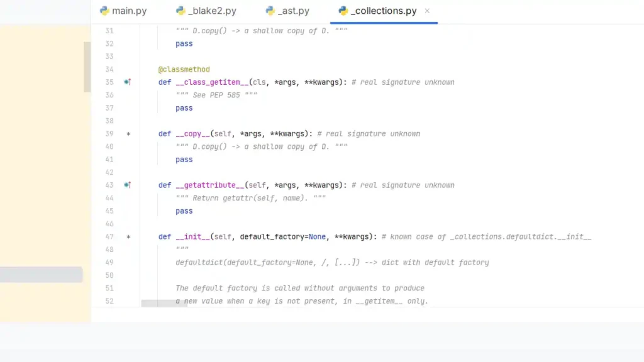644x362 pixels.
Task: Click the pass statement on line 32
Action: tap(184, 43)
